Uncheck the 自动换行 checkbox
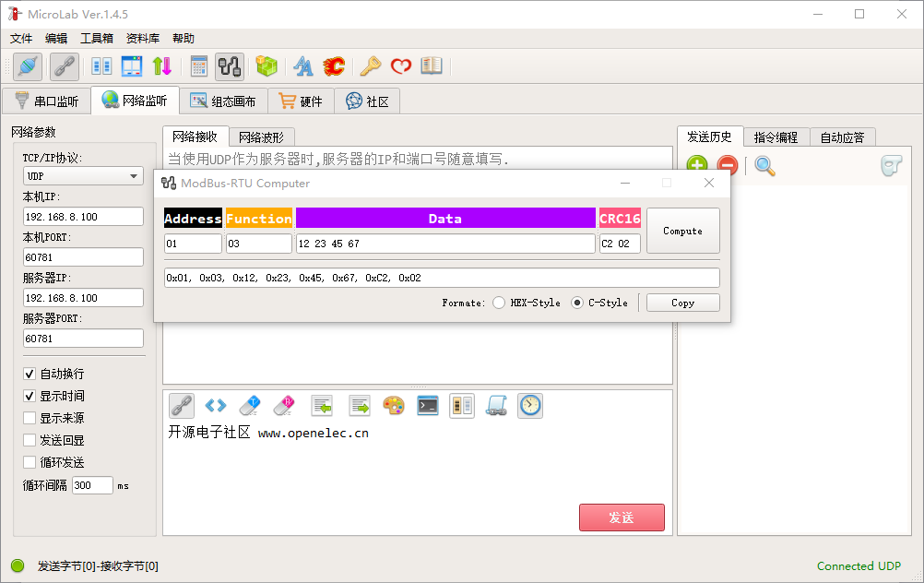The height and width of the screenshot is (583, 924). 30,374
